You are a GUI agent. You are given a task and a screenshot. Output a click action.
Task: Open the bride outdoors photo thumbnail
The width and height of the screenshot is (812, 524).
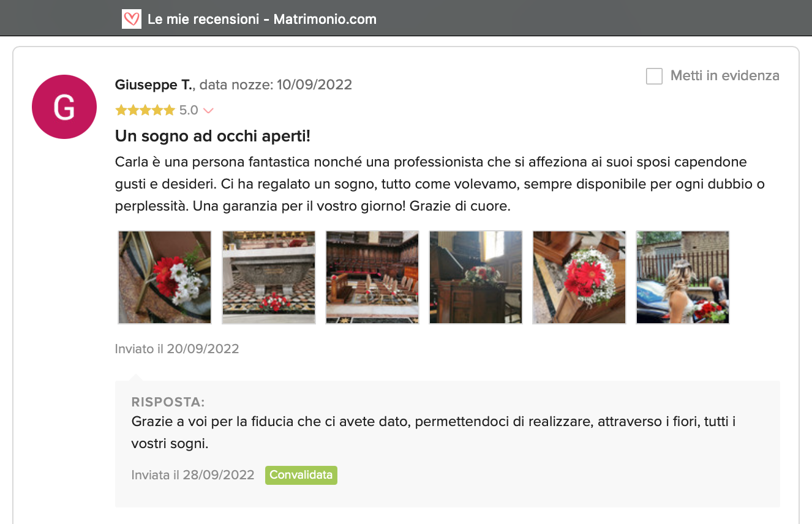click(x=683, y=277)
